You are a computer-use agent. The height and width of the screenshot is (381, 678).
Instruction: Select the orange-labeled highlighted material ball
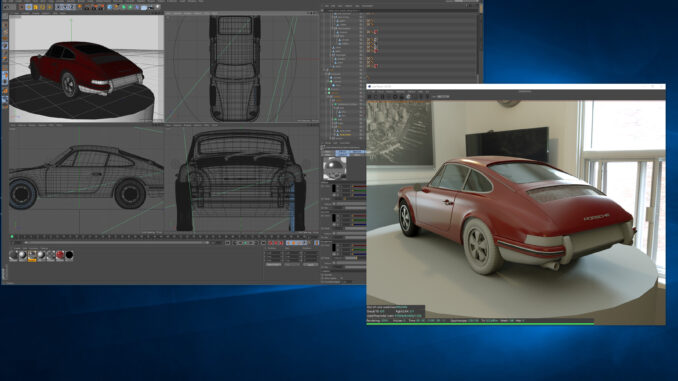coord(32,256)
